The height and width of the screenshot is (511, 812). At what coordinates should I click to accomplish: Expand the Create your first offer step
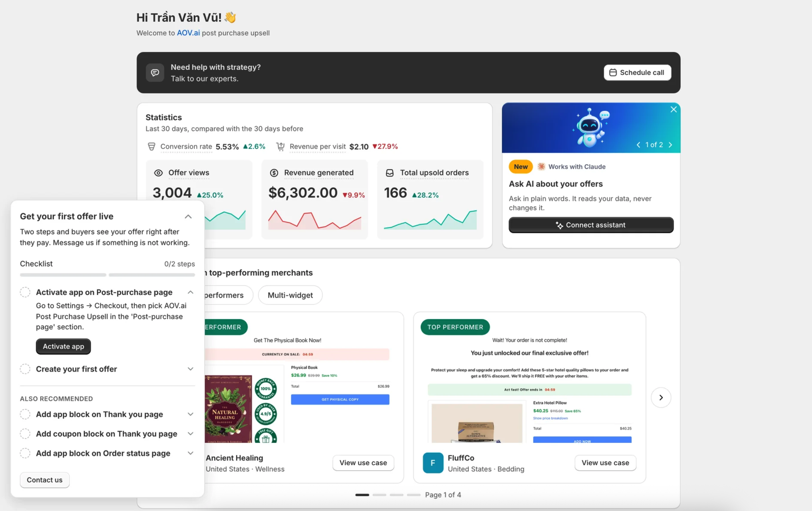[190, 369]
